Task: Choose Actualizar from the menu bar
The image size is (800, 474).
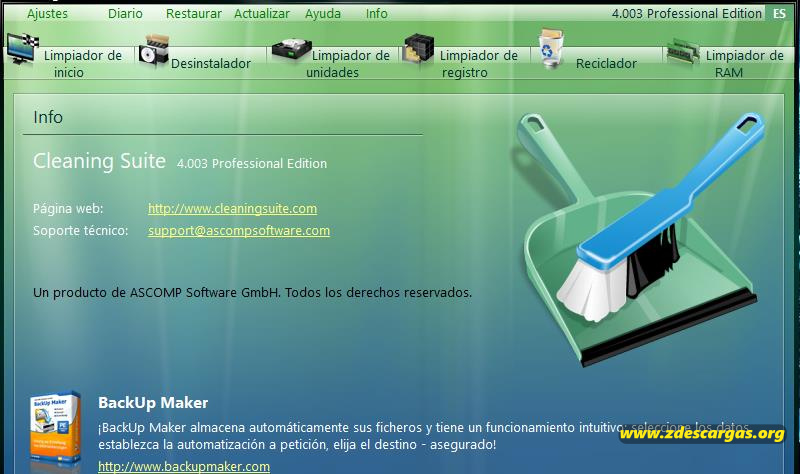Action: (262, 14)
